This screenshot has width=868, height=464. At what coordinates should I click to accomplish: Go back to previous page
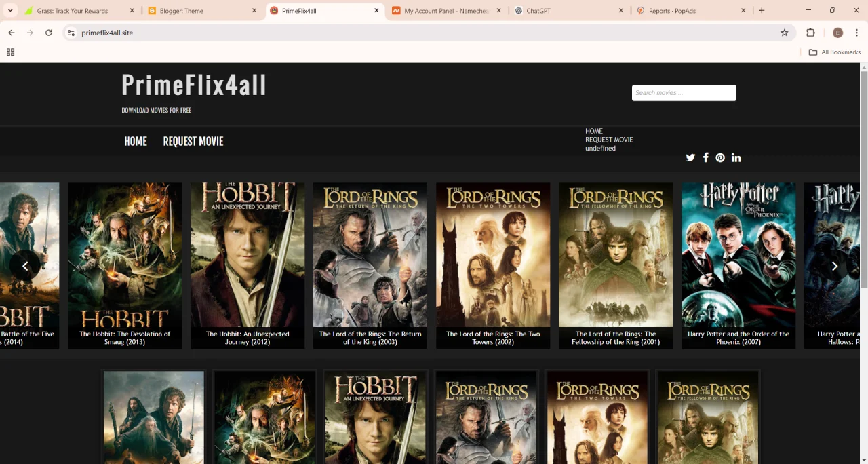(11, 33)
